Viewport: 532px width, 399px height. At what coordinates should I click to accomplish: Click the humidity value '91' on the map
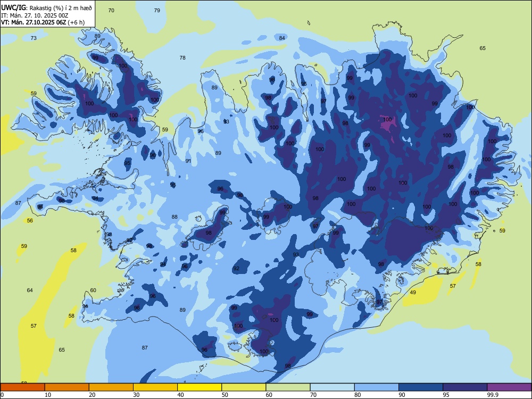188,161
